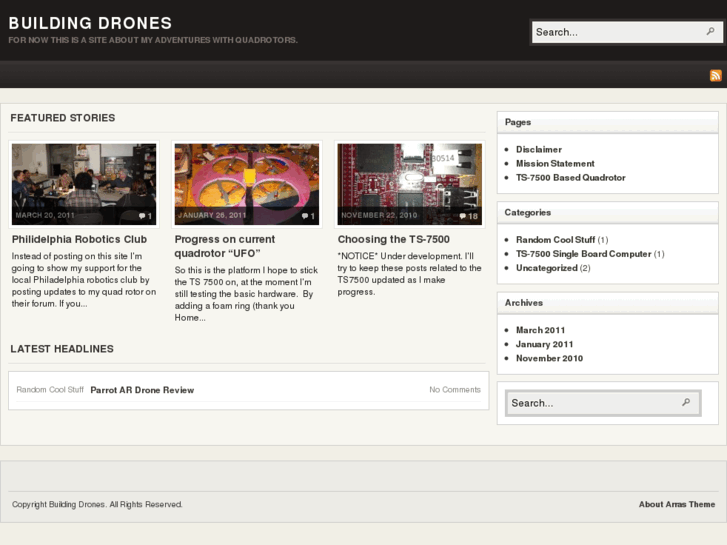
Task: Open the Choosing the TS-7500 post title
Action: pyautogui.click(x=394, y=239)
